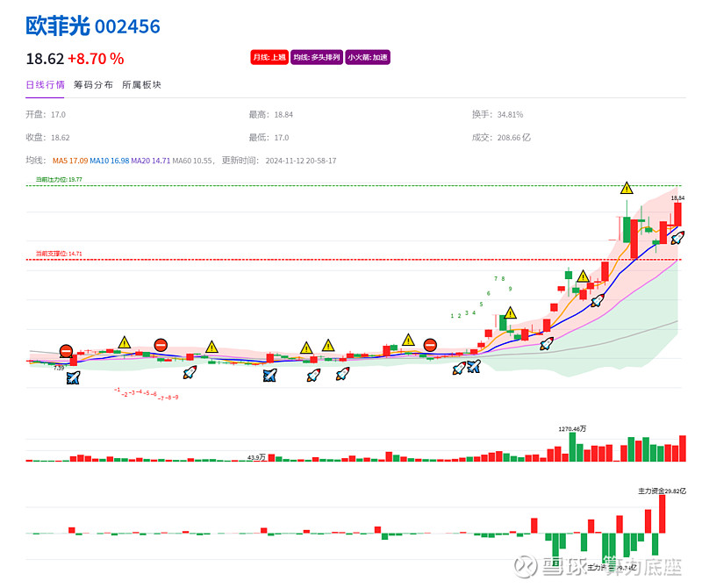Click the latest red candlestick labeled 18.84
Viewport: 702px width, 588px height.
click(677, 214)
